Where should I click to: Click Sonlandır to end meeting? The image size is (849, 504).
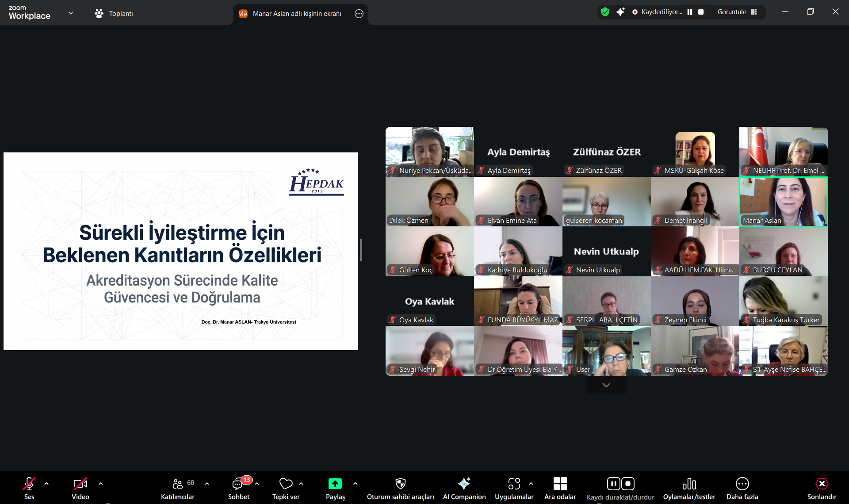click(x=822, y=484)
